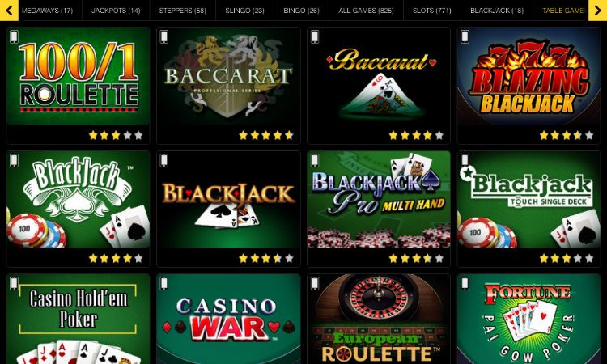Switch to the Slingo (23) tab
This screenshot has height=364, width=607.
tap(244, 11)
